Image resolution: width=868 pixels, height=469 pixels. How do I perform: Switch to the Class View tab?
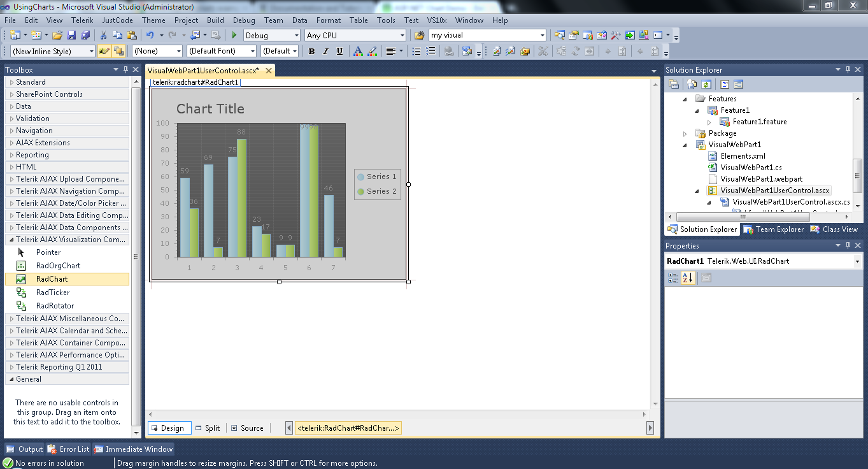[x=834, y=229]
